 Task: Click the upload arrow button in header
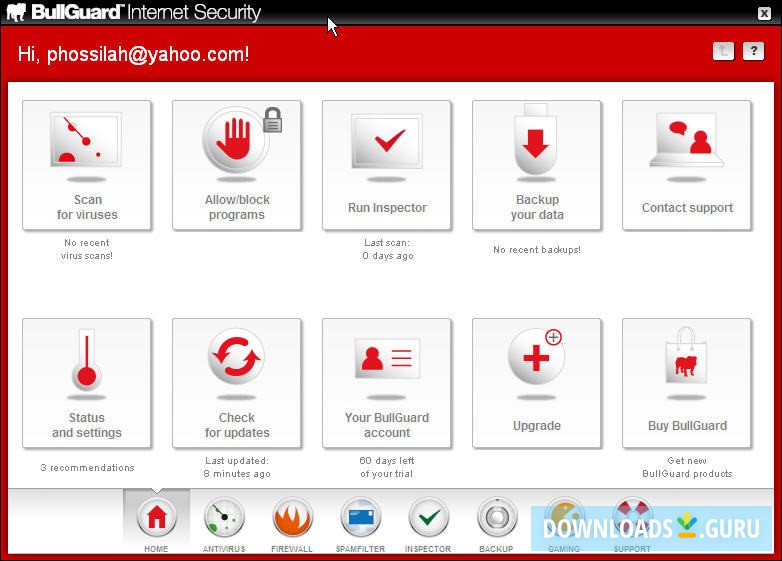coord(723,50)
